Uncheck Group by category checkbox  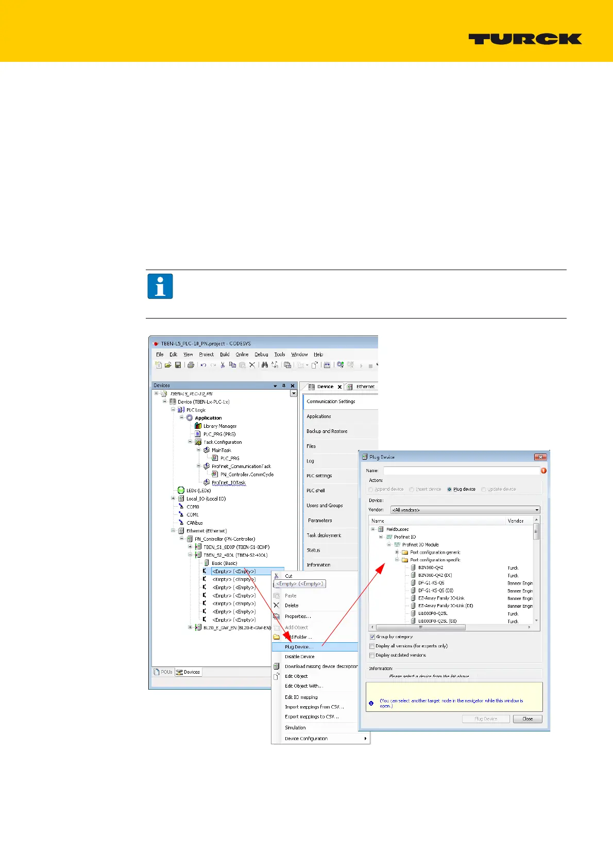(x=372, y=637)
